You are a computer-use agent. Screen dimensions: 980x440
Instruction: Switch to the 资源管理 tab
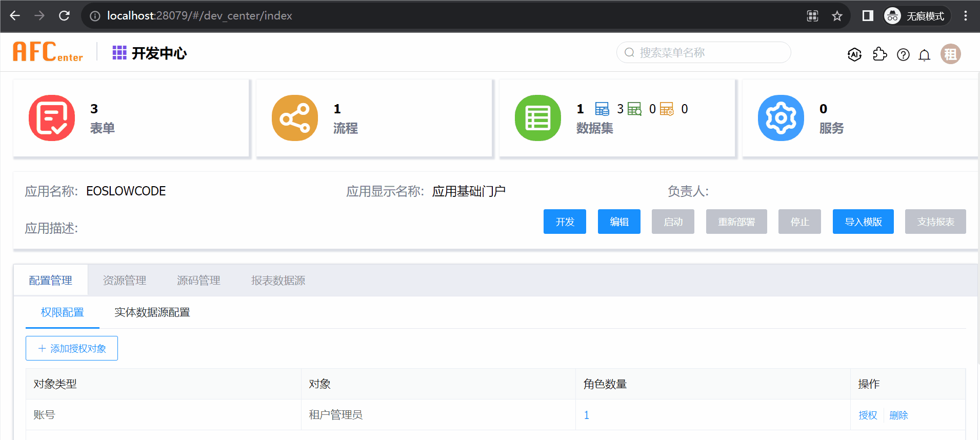tap(125, 281)
